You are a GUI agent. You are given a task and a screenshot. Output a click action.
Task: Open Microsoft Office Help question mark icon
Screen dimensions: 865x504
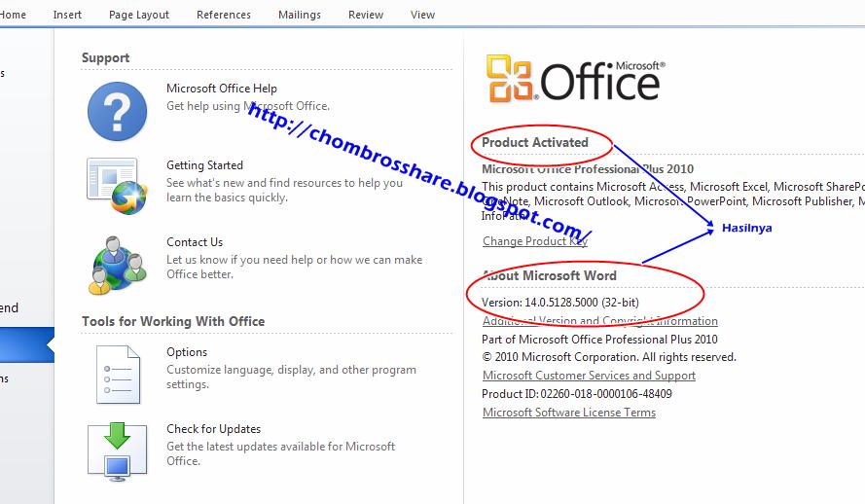(x=117, y=111)
